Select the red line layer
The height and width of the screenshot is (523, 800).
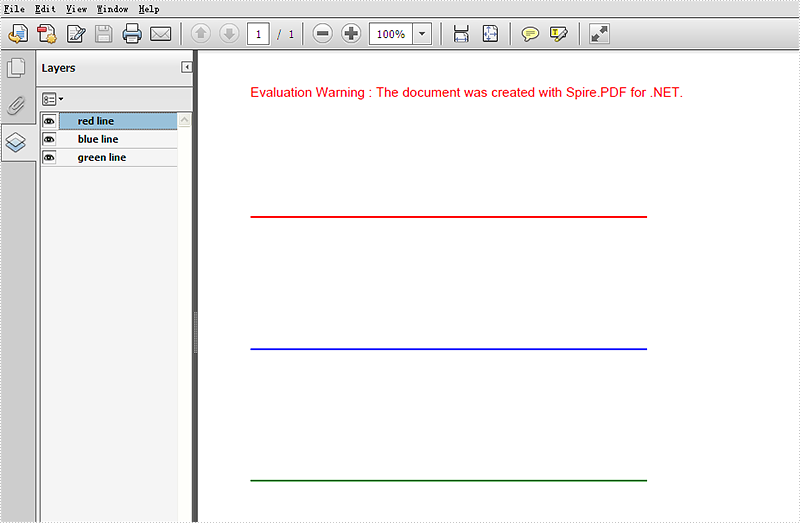pyautogui.click(x=118, y=121)
